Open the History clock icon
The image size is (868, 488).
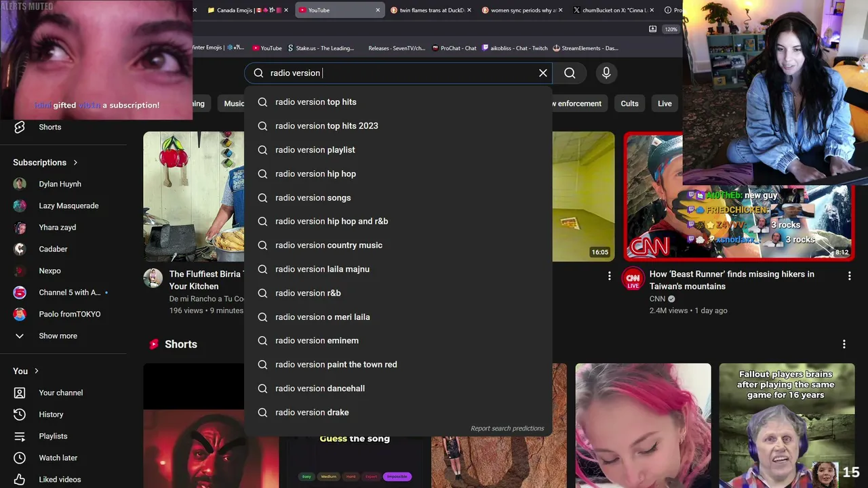point(20,415)
